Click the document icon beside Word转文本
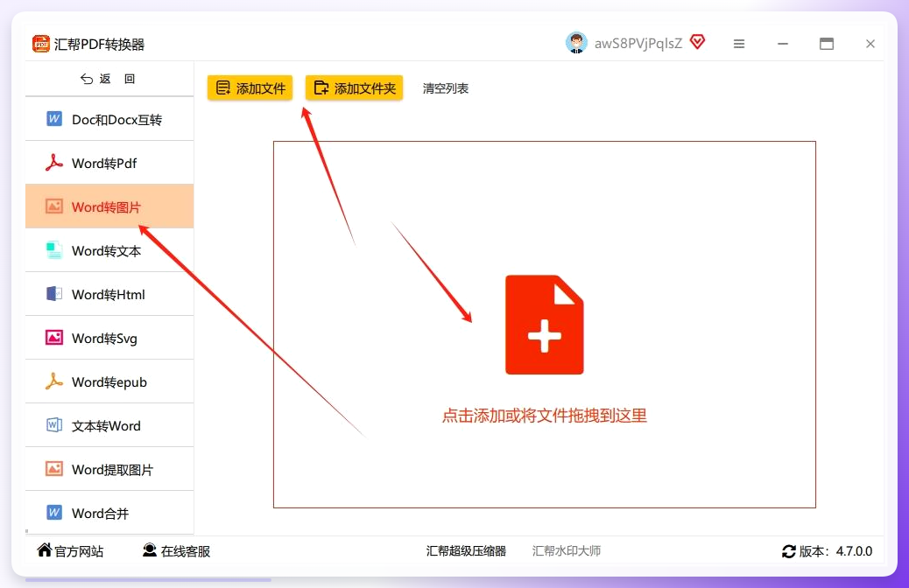Screen dimensions: 909x588 pos(54,250)
